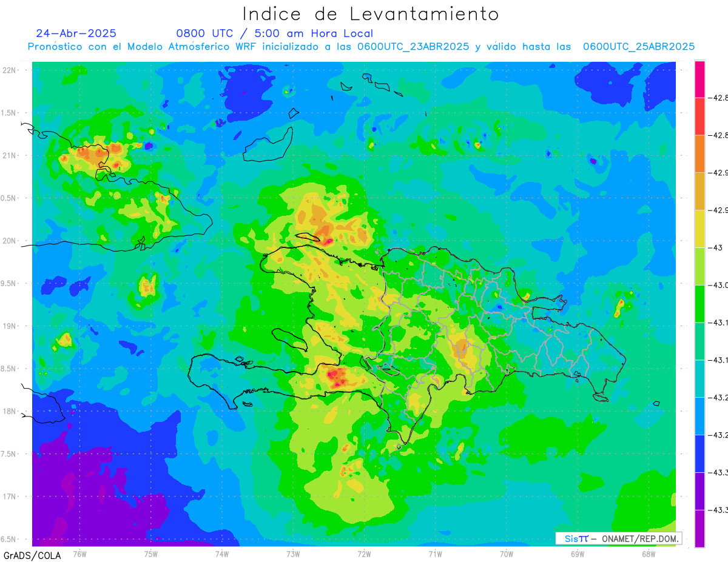728x562 pixels.
Task: Click the '68W' longitude label
Action: (649, 554)
